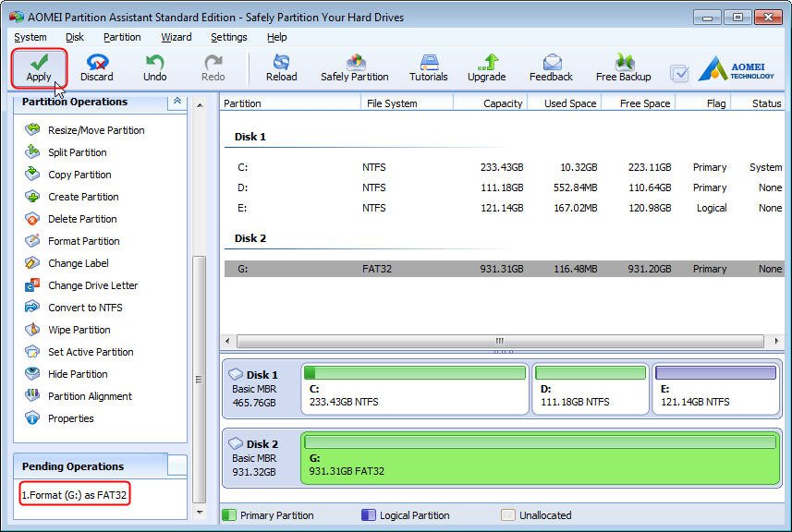This screenshot has width=792, height=532.
Task: Click the partition list horizontal scrollbar thumb
Action: 500,341
